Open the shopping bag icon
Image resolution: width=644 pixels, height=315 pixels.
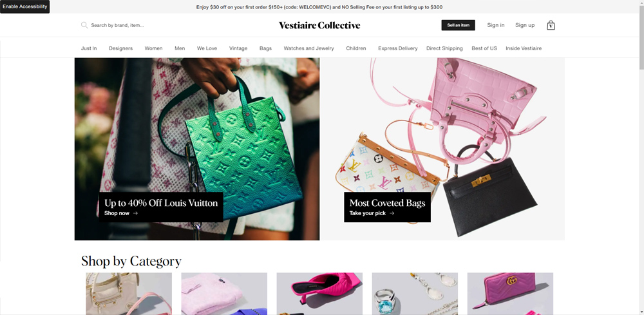[x=551, y=26]
